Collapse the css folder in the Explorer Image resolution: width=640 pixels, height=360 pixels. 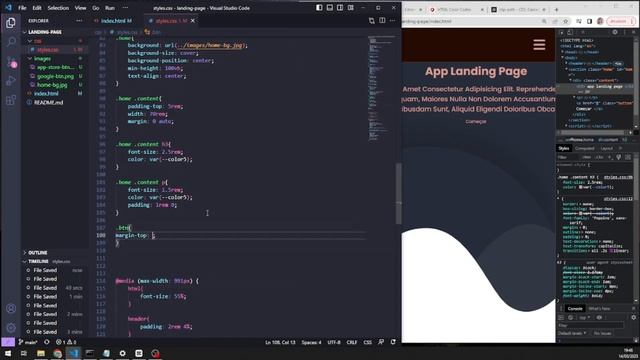[55, 41]
